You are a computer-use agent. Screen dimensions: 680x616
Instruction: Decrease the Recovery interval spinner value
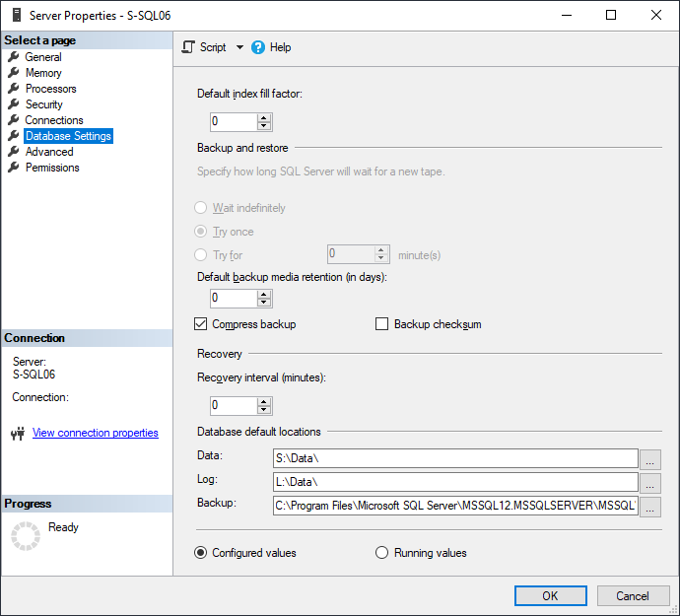click(264, 409)
